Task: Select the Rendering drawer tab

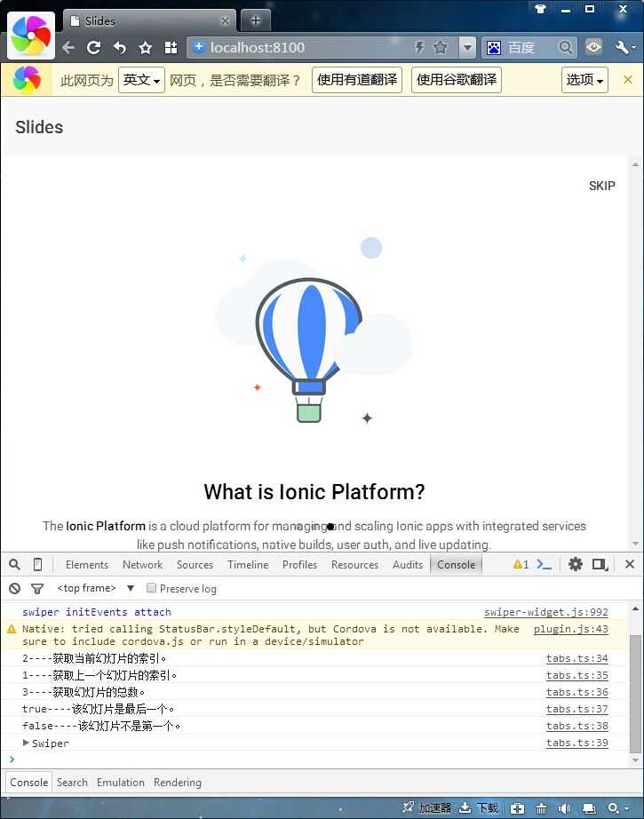Action: [x=177, y=783]
